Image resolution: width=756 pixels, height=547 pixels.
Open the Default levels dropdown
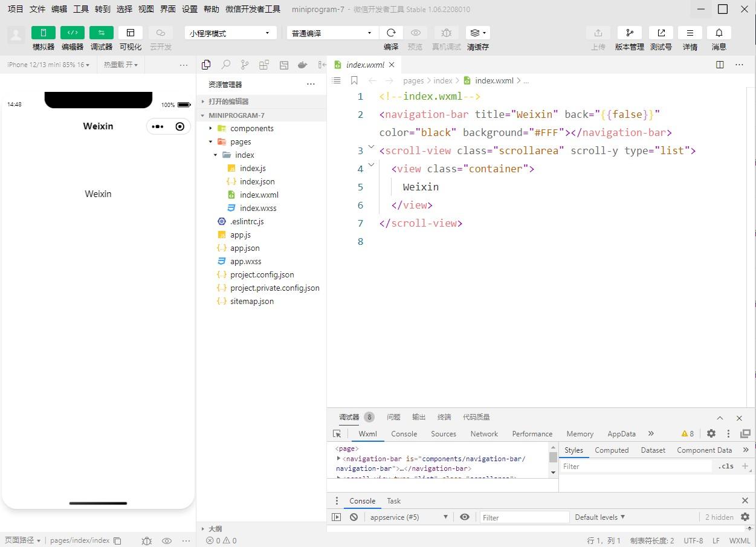click(600, 517)
